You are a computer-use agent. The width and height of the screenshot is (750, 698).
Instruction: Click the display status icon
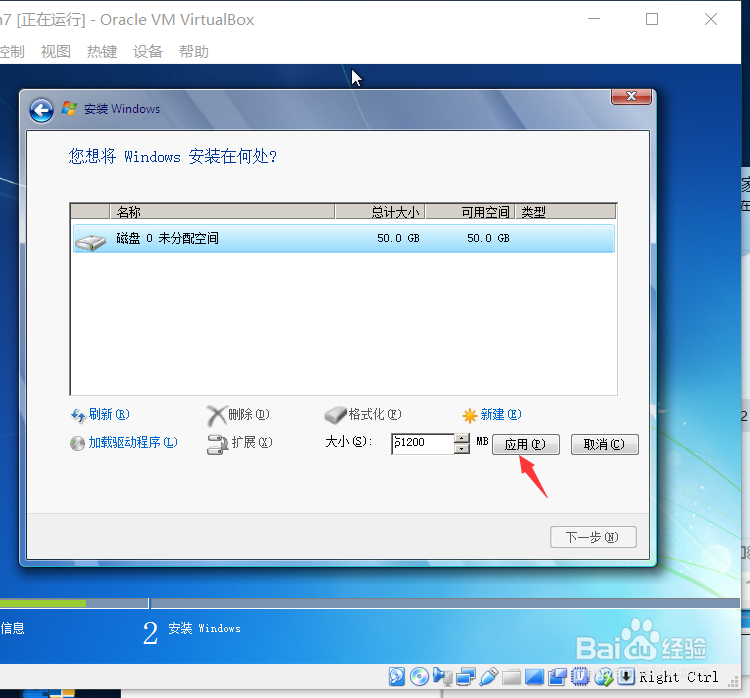(x=534, y=676)
